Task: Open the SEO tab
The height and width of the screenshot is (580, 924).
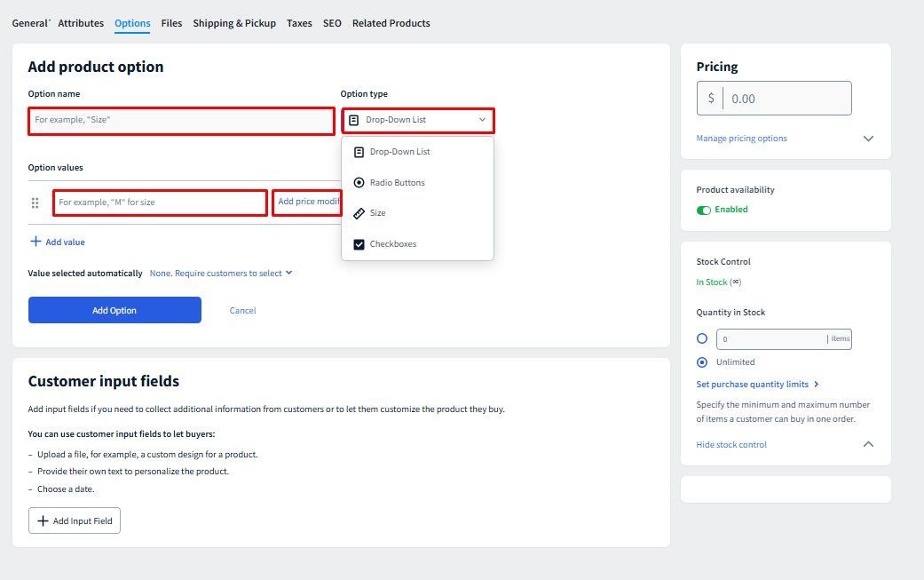Action: [332, 23]
